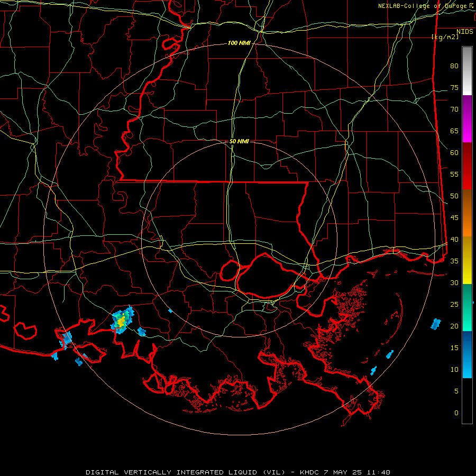Select the 10 value on color scale
The width and height of the screenshot is (476, 476).
click(454, 370)
